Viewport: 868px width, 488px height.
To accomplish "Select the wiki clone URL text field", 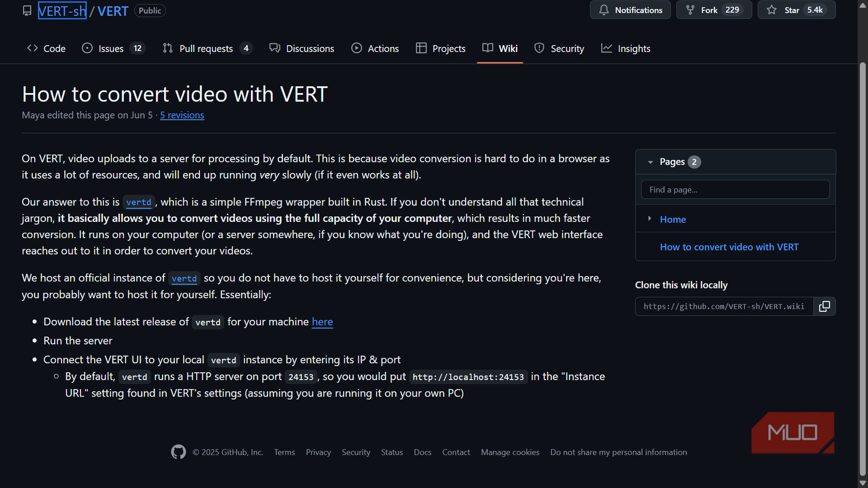I will [x=724, y=306].
